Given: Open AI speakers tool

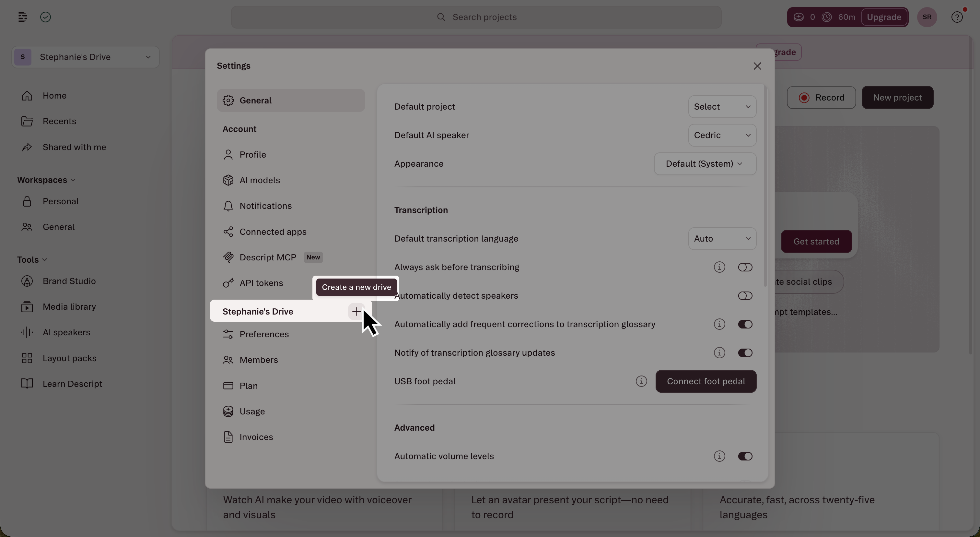Looking at the screenshot, I should click(85, 333).
